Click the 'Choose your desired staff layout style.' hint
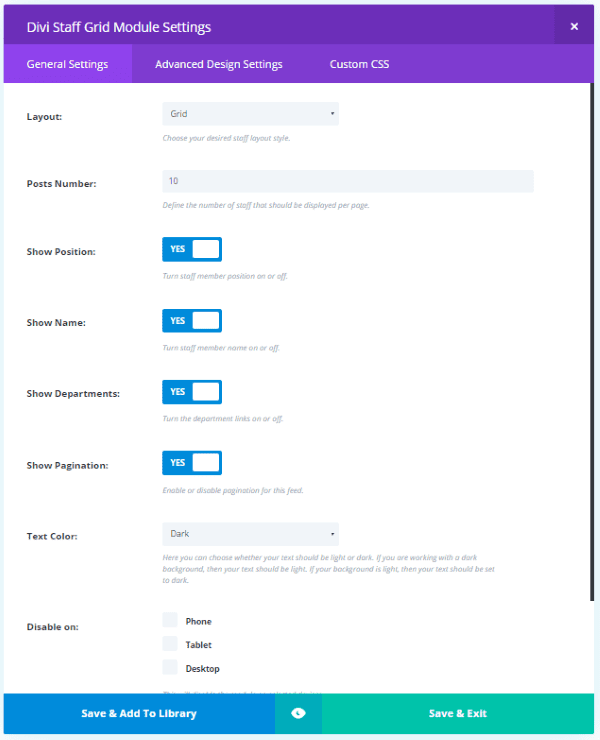The width and height of the screenshot is (600, 740). pyautogui.click(x=227, y=138)
